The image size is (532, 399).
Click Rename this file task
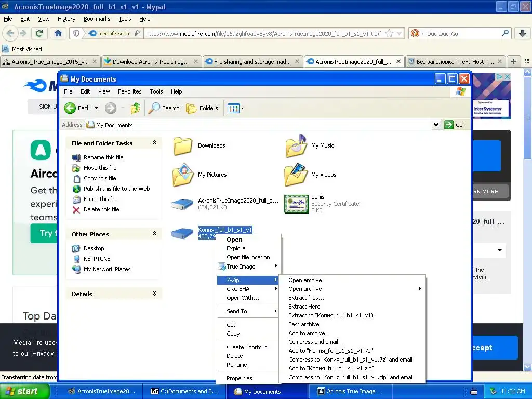[103, 157]
